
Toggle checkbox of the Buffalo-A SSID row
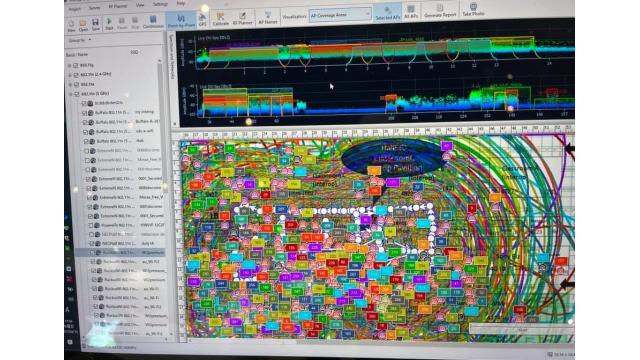pyautogui.click(x=85, y=122)
